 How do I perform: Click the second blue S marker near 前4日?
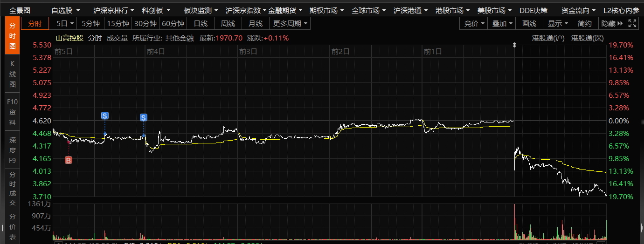(x=144, y=117)
